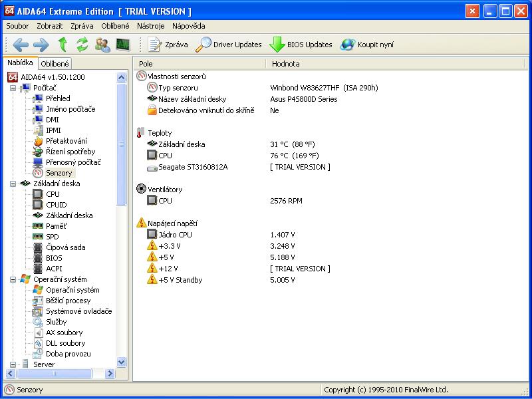Click tree horizontal scrollbar right arrow

110,374
